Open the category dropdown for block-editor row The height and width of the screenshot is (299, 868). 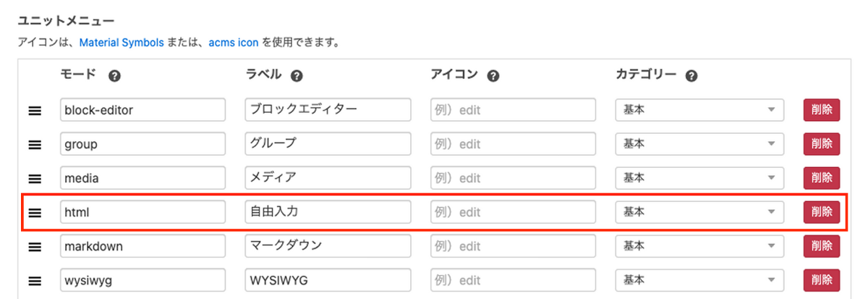pos(699,110)
